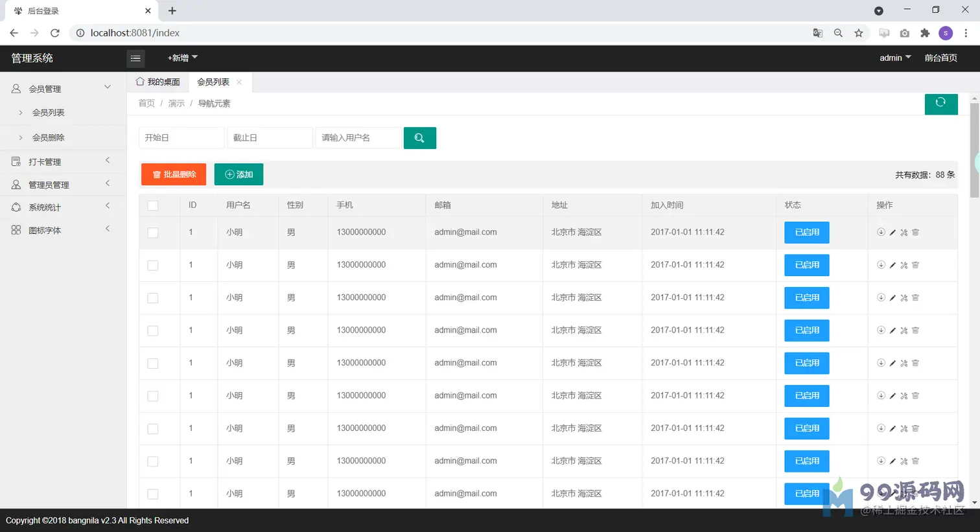Click the trash delete icon in first row
This screenshot has width=980, height=532.
coord(915,232)
